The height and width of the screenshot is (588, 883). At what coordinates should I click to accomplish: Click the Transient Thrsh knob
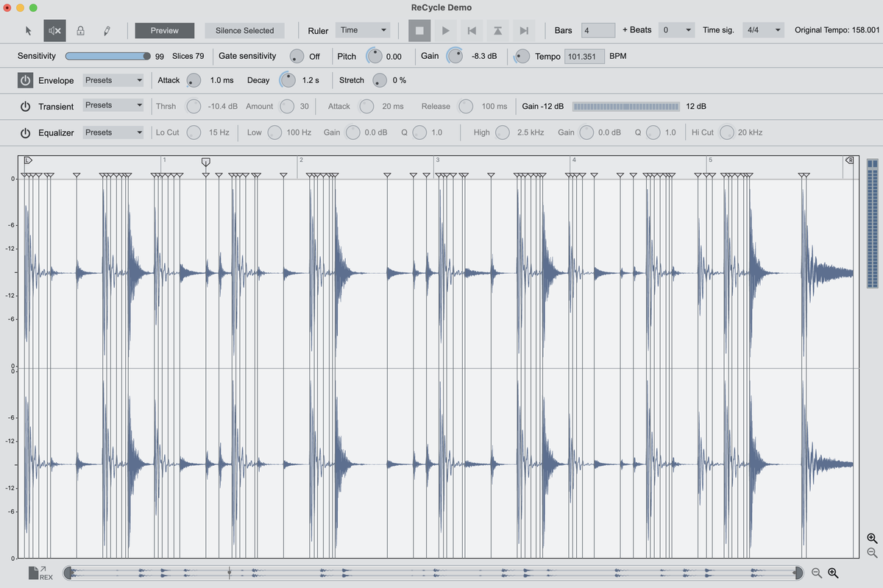coord(194,107)
